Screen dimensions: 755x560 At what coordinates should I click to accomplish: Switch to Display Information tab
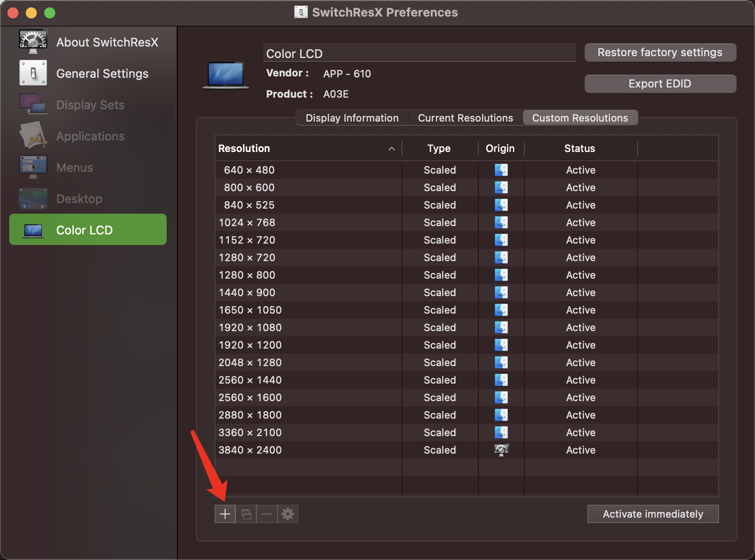[352, 118]
